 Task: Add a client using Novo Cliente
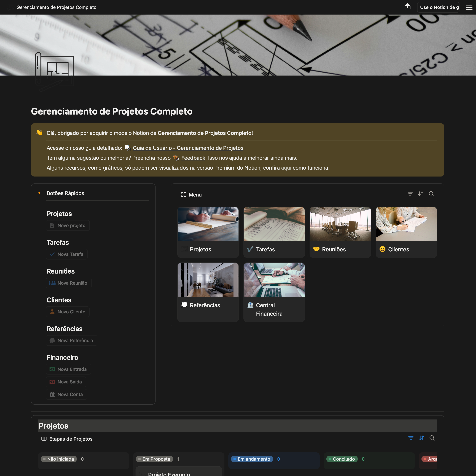coord(67,311)
